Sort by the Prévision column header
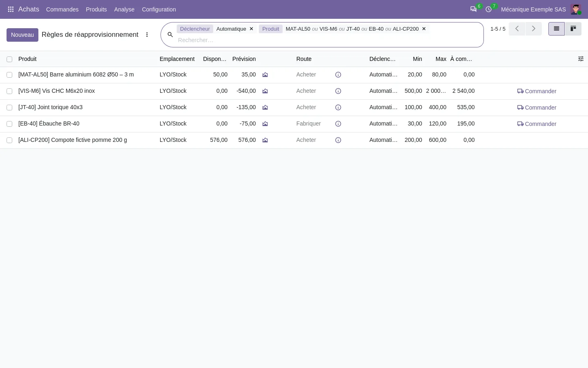The height and width of the screenshot is (368, 588). pyautogui.click(x=244, y=59)
